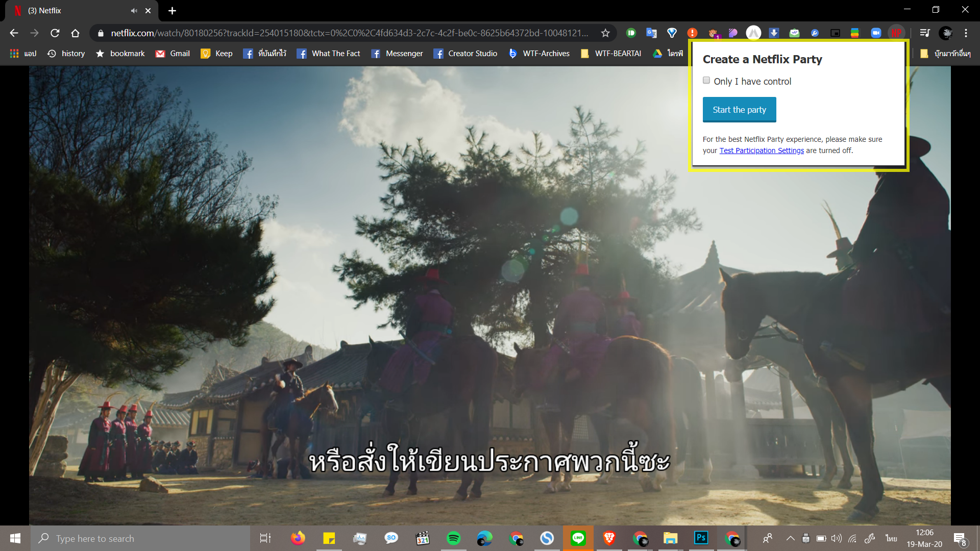Open the Creator Studio bookmark
980x551 pixels.
coord(465,54)
